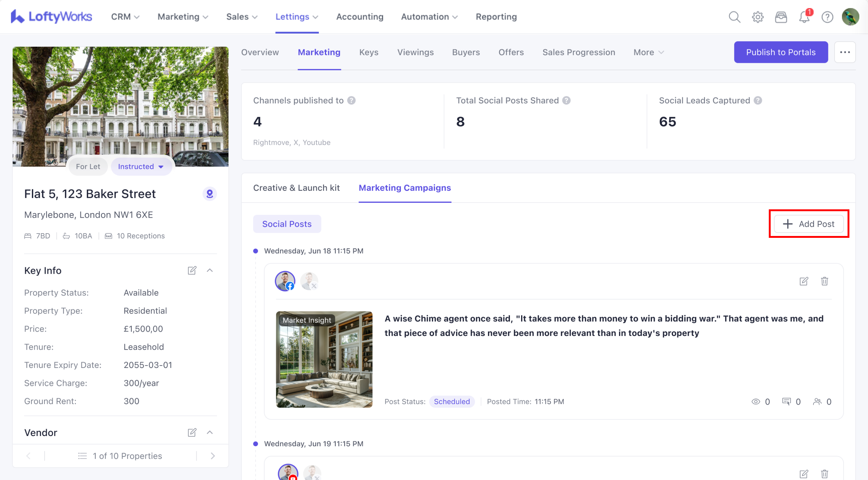Expand the More tab dropdown
Image resolution: width=868 pixels, height=480 pixels.
tap(648, 52)
